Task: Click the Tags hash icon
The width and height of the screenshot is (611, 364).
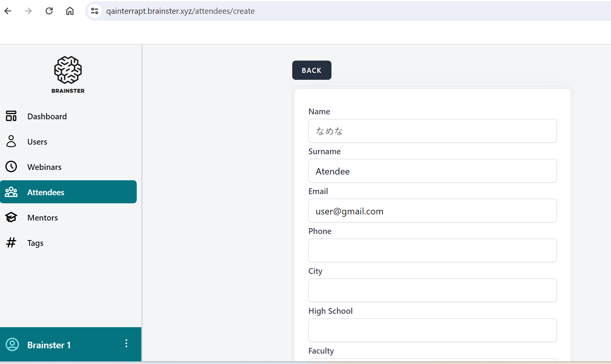Action: coord(11,242)
